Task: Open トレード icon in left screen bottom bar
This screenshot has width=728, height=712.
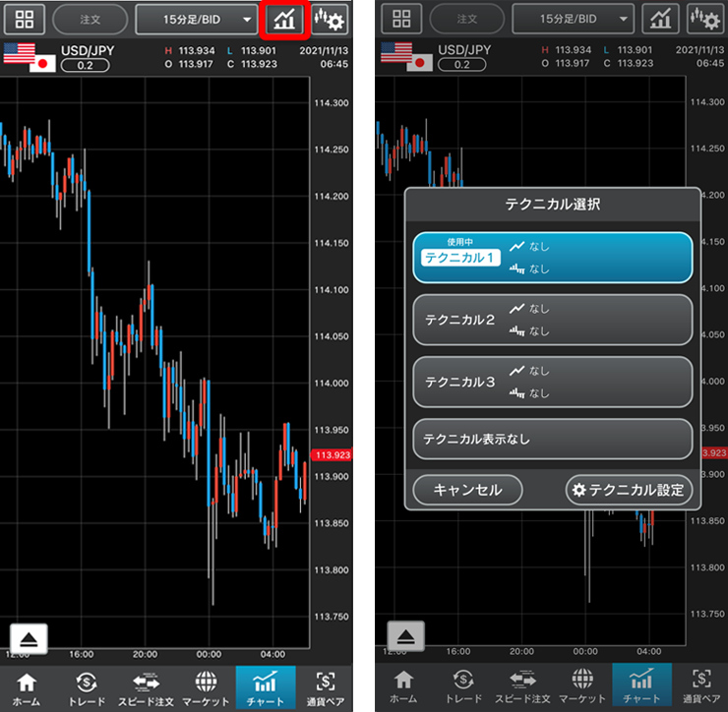Action: 87,686
